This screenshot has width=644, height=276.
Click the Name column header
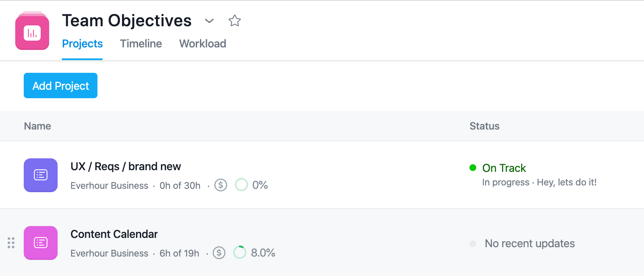[x=38, y=126]
